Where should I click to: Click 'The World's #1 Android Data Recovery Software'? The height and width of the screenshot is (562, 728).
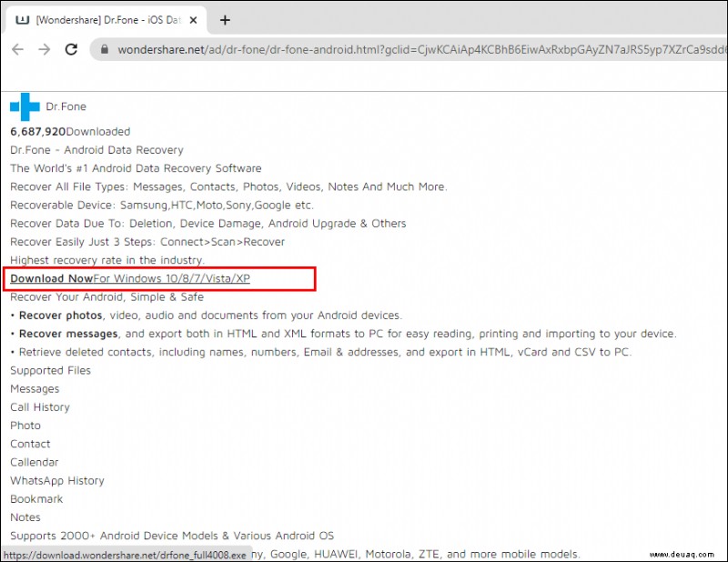pos(136,168)
